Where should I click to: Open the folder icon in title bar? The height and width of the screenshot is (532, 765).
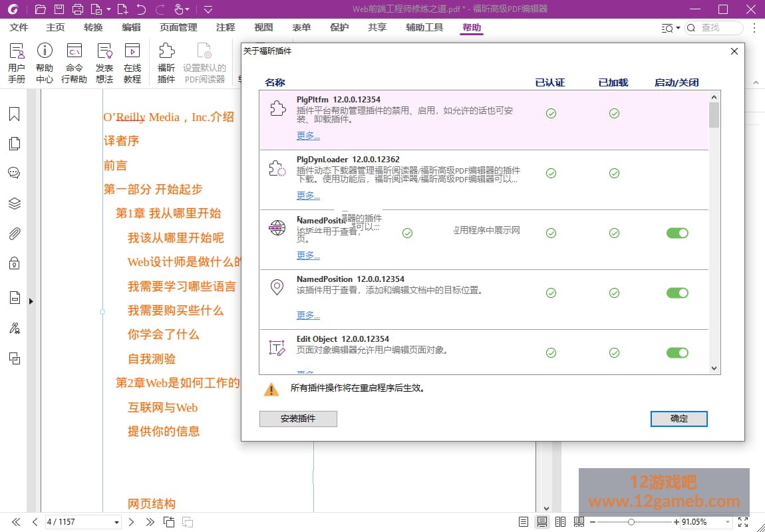[x=40, y=9]
